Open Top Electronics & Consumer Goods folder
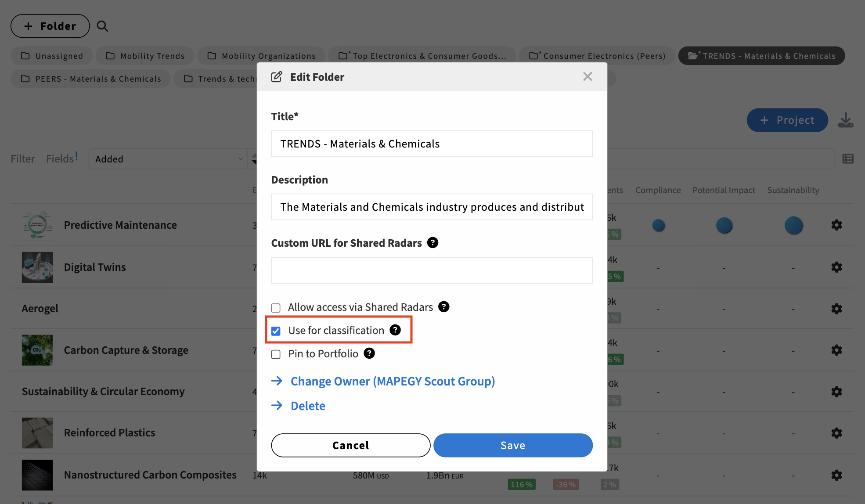Screen dimensions: 865x504 pos(422,56)
